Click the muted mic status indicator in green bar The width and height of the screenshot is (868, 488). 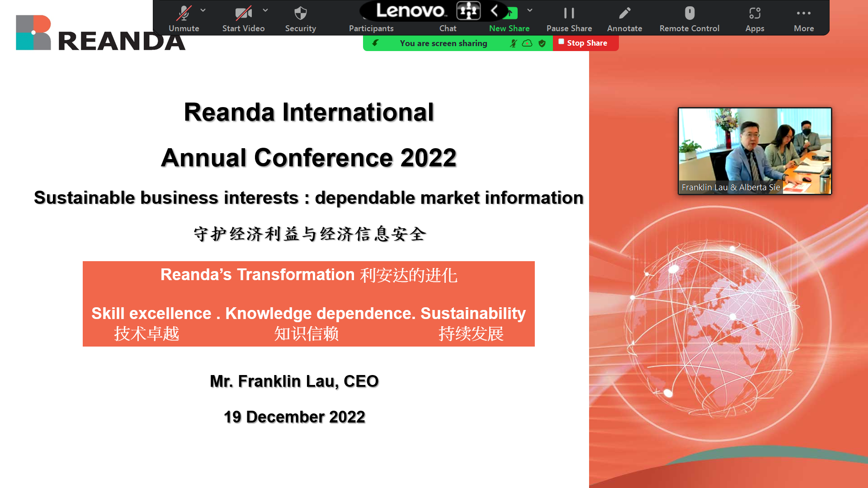(x=513, y=43)
